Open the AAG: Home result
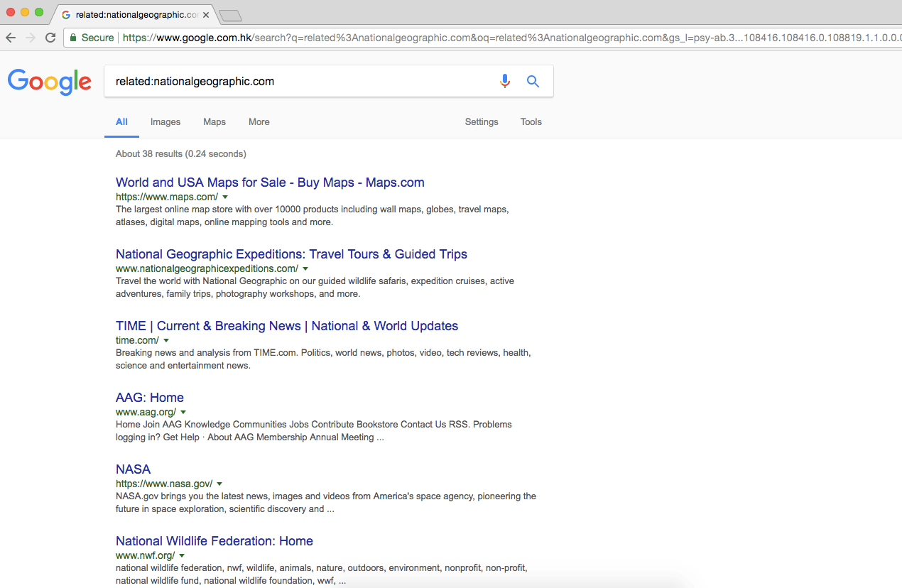Viewport: 902px width, 588px height. (150, 398)
